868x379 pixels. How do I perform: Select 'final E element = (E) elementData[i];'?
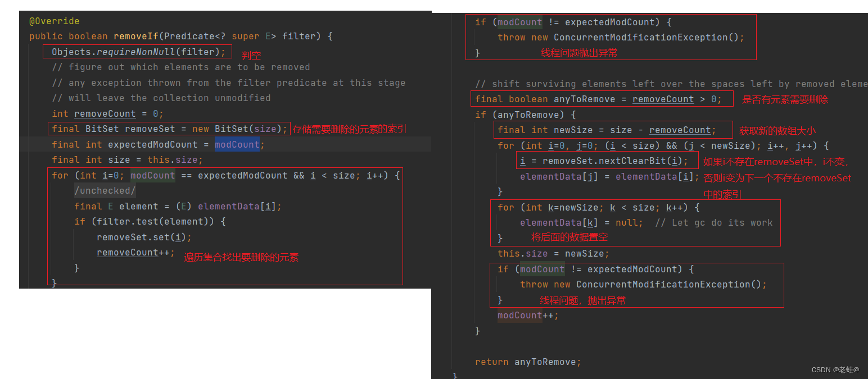pos(178,207)
